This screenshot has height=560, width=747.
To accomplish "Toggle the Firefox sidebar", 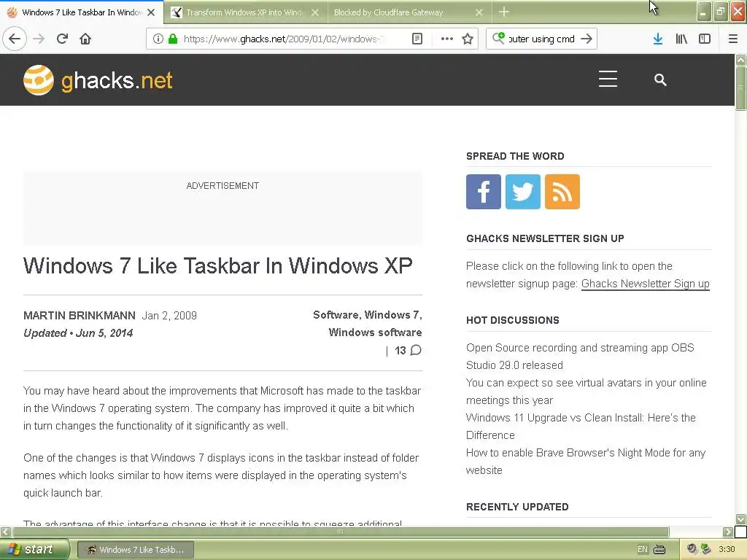I will pyautogui.click(x=705, y=39).
